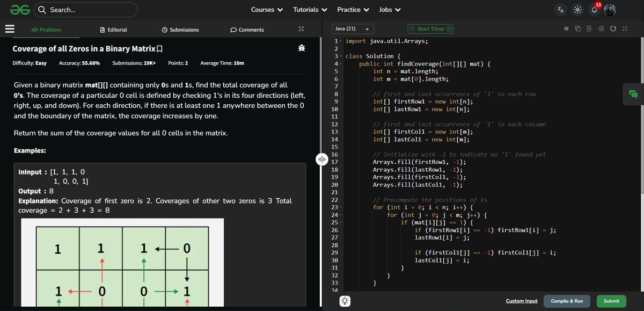Place cursor on 'lastRow1[i] = j;' line

442,237
